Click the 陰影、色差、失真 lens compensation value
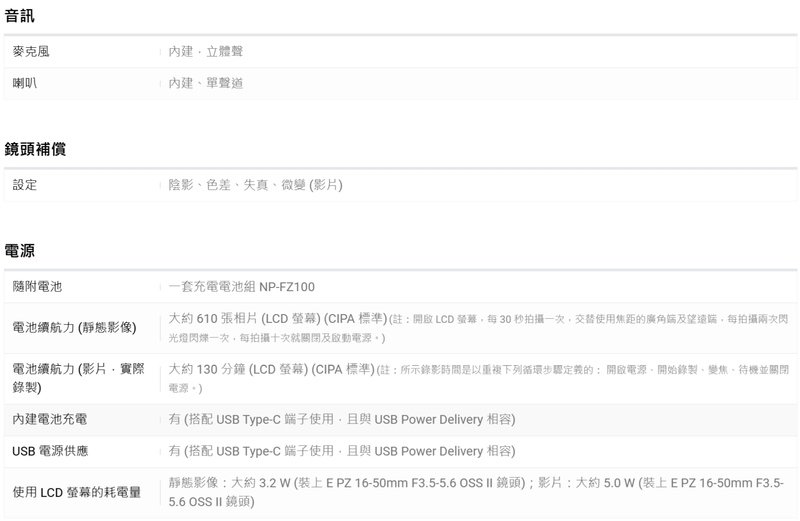800x521 pixels. tap(255, 185)
